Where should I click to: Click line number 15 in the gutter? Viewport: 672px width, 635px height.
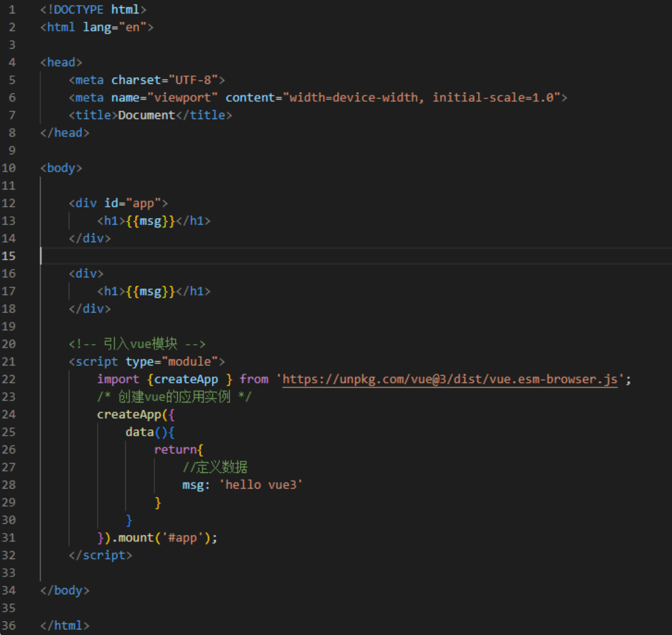9,256
